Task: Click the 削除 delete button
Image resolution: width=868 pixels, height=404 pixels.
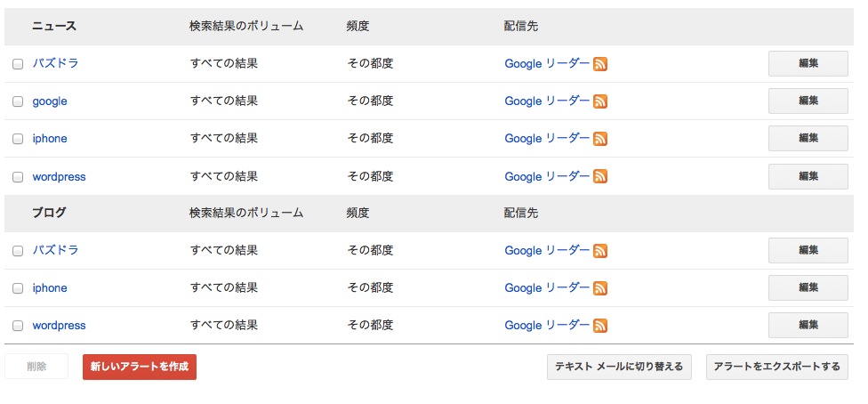Action: tap(36, 367)
